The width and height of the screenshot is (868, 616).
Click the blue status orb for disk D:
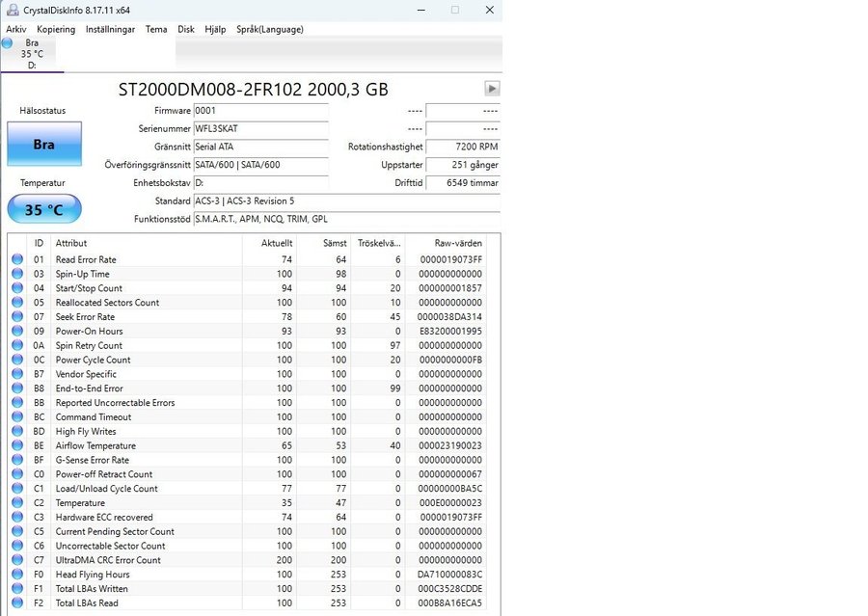(x=7, y=43)
